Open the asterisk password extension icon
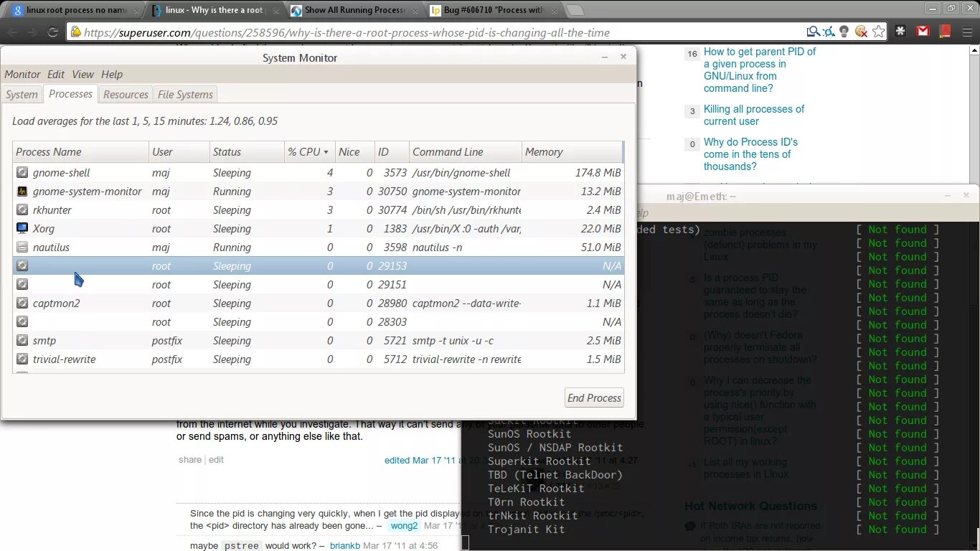Viewport: 980px width, 551px height. [901, 32]
